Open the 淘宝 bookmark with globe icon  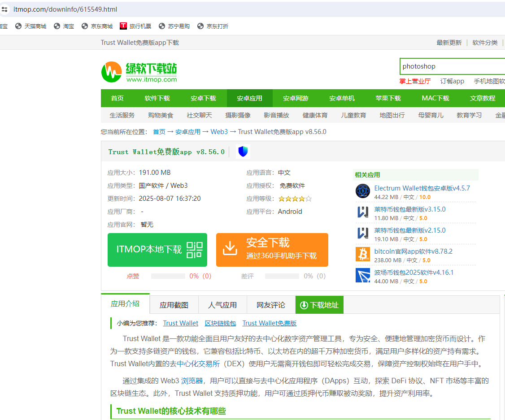pos(64,26)
